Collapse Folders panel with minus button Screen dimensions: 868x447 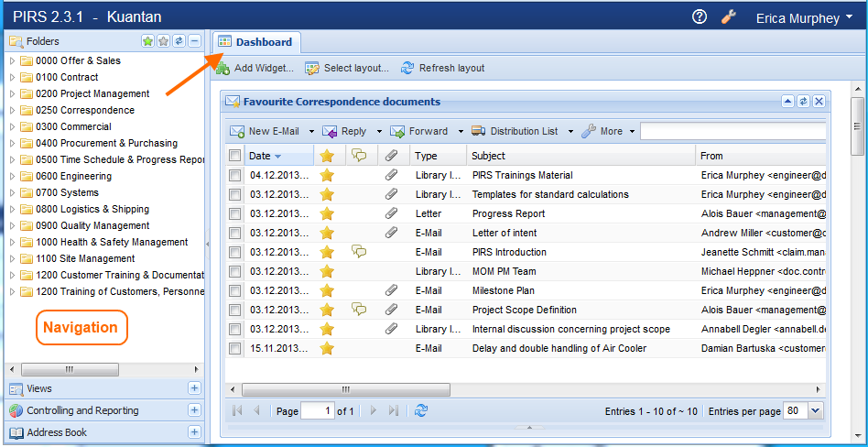pos(194,41)
